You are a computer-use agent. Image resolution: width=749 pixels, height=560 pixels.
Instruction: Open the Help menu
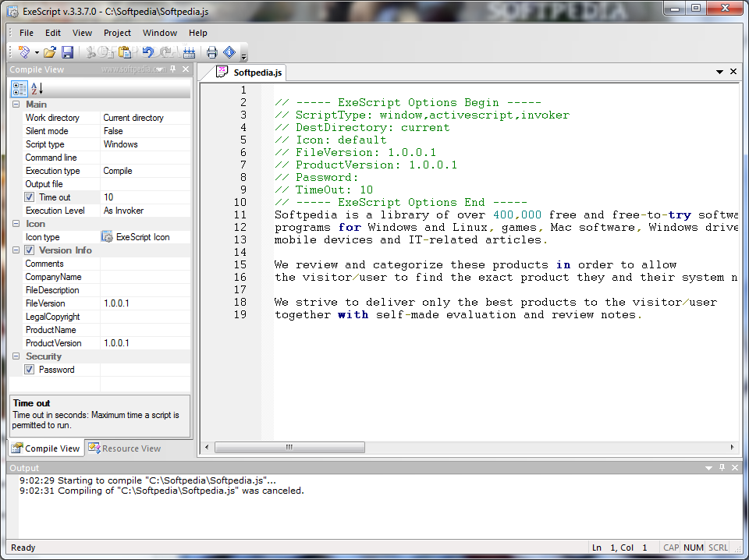197,33
